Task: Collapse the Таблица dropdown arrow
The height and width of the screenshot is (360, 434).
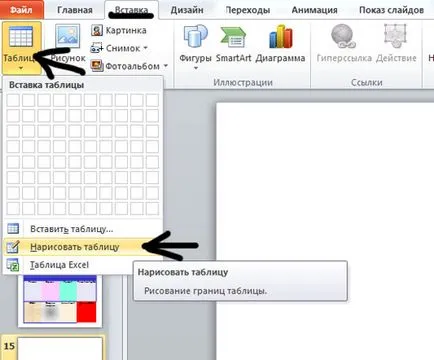Action: tap(21, 68)
